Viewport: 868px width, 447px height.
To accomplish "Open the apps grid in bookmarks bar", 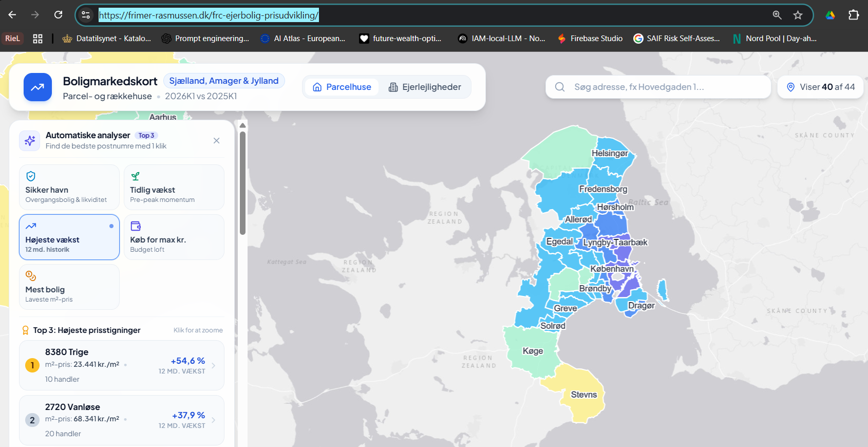I will [x=37, y=39].
